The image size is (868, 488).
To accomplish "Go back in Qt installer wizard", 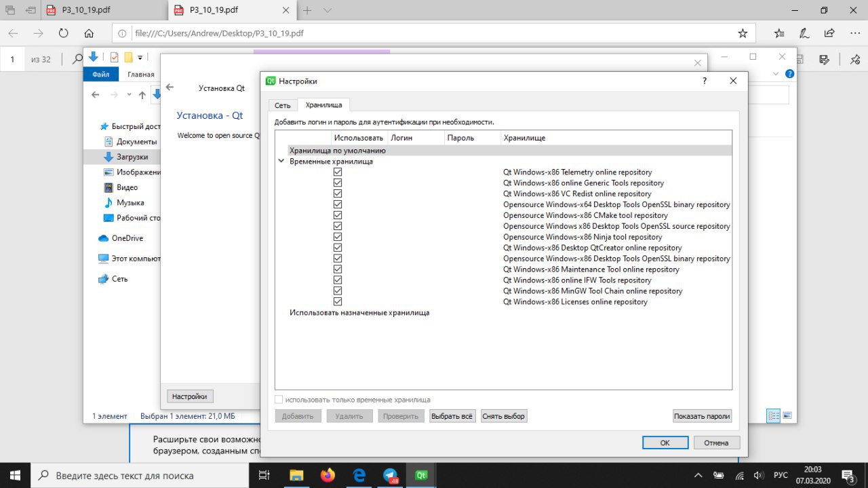I will (170, 88).
